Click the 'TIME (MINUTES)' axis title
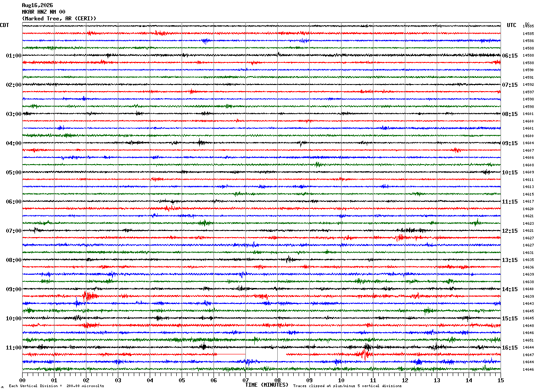Screen dimensions: 536x392 267,385
